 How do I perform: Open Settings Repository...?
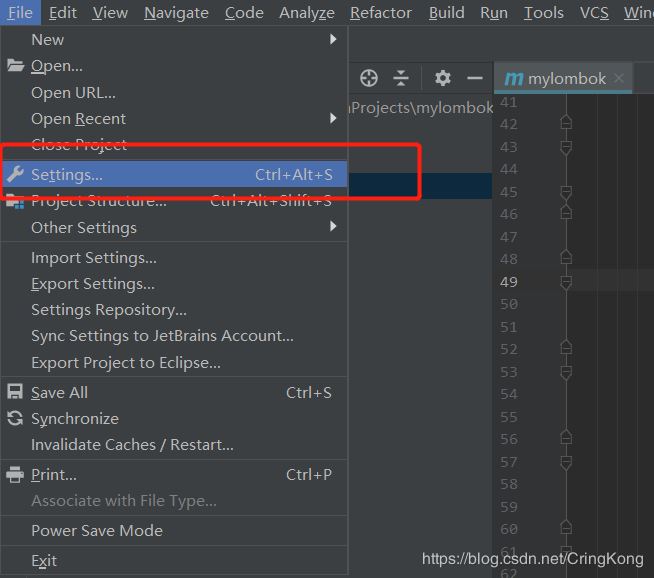(174, 310)
